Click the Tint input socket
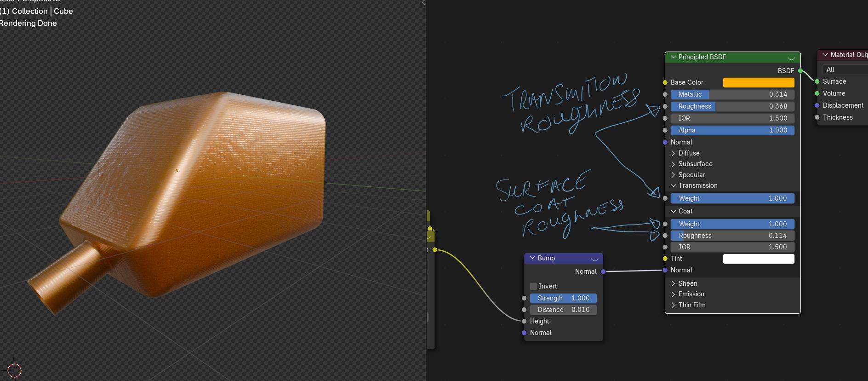868x381 pixels. 665,259
